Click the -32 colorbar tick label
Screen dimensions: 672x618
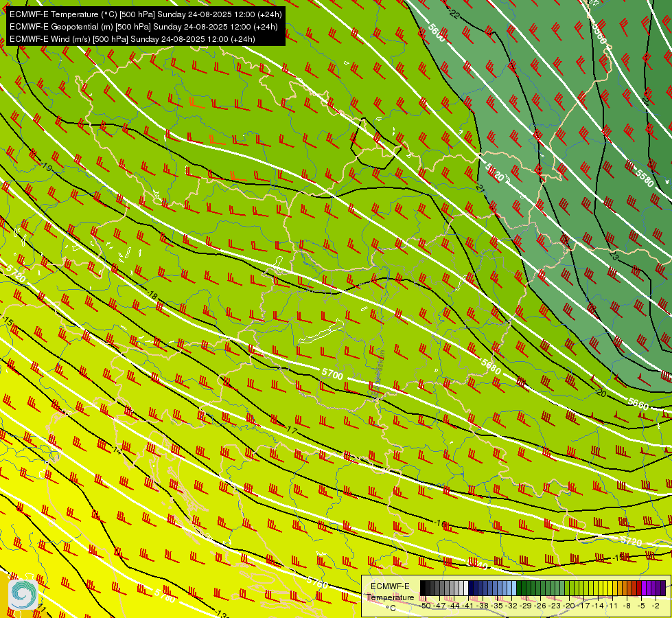(511, 606)
